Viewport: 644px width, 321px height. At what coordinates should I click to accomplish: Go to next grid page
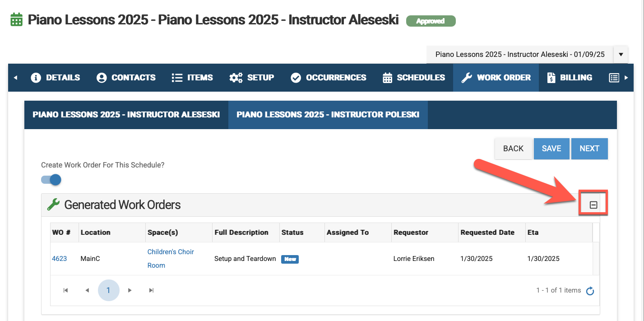(x=130, y=290)
